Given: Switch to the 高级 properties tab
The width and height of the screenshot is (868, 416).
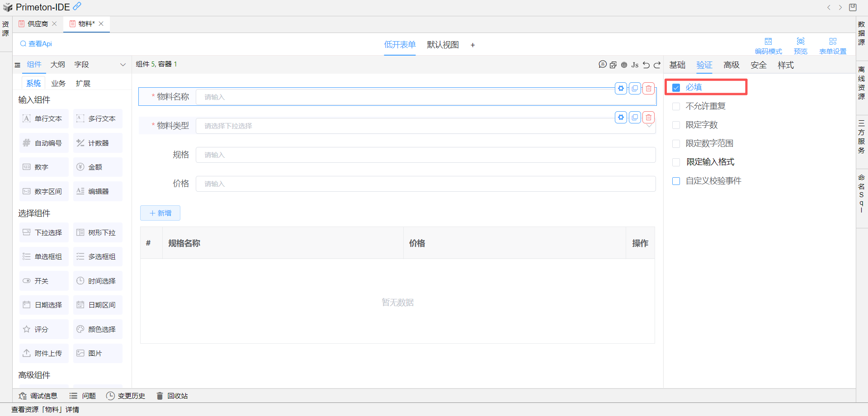Looking at the screenshot, I should pyautogui.click(x=731, y=65).
